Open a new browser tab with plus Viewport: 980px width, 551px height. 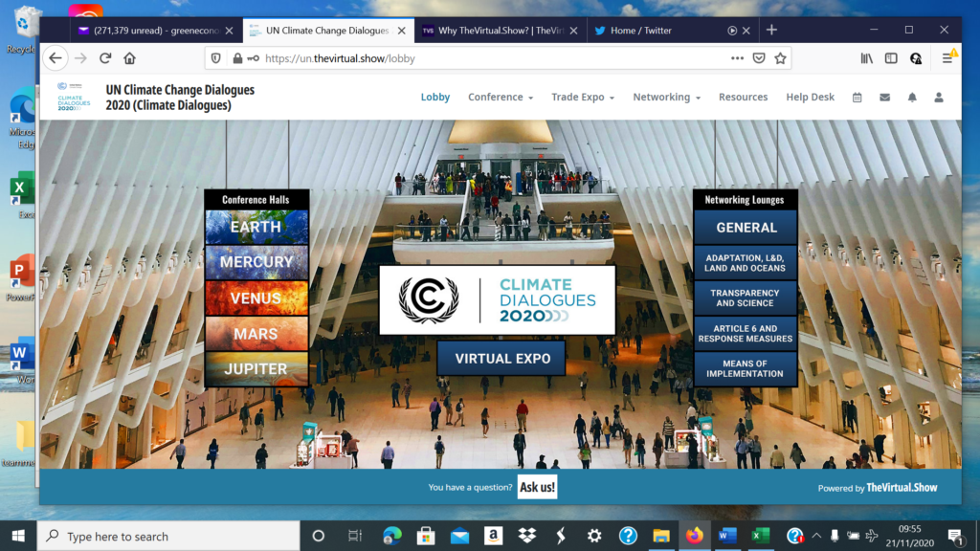click(x=772, y=30)
